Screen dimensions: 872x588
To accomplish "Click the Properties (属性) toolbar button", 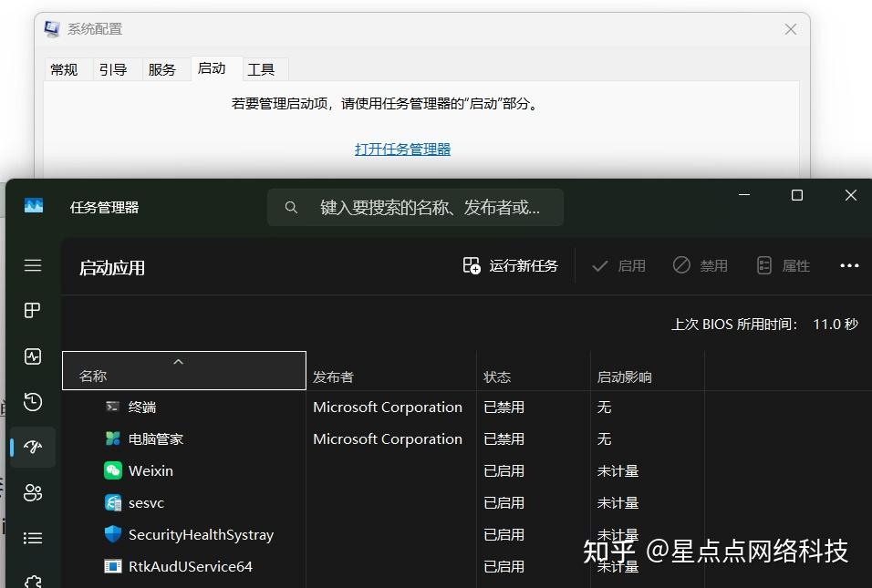I will (x=783, y=265).
